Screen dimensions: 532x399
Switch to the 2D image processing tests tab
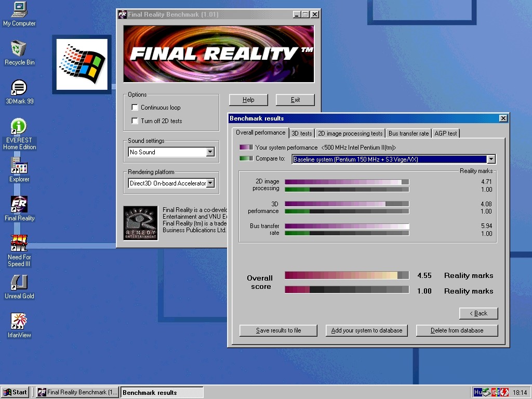pos(350,134)
